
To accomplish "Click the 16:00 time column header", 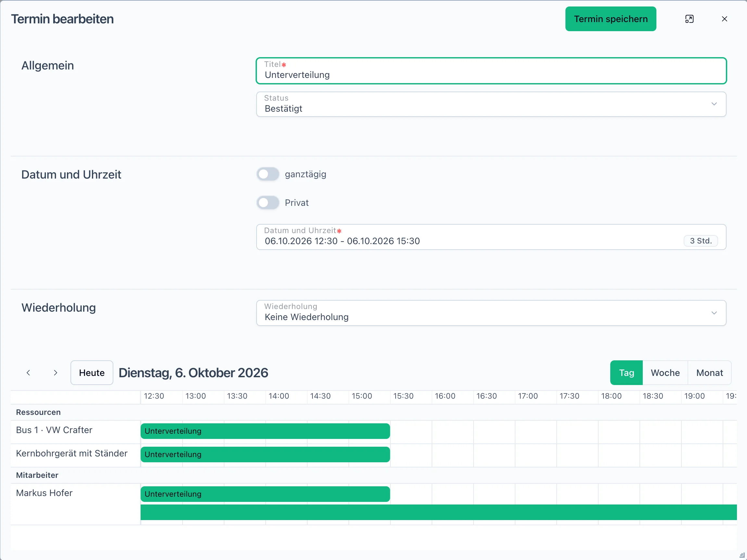I will (x=445, y=396).
